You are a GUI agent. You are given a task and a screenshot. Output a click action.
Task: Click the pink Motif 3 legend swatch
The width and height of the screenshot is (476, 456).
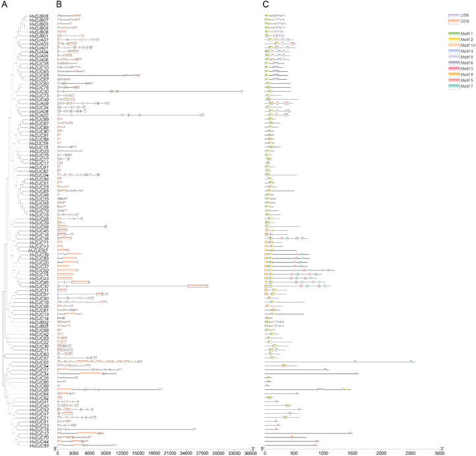click(454, 69)
